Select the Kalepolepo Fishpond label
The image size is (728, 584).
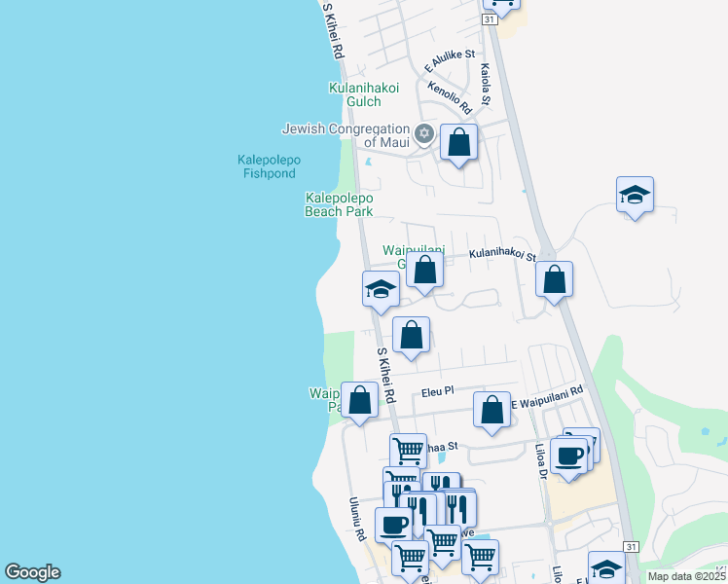click(x=270, y=166)
